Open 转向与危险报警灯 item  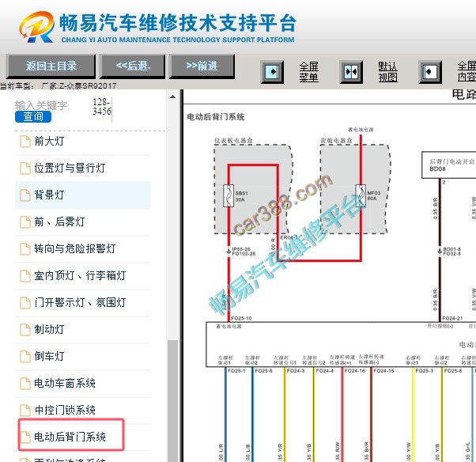pos(74,248)
